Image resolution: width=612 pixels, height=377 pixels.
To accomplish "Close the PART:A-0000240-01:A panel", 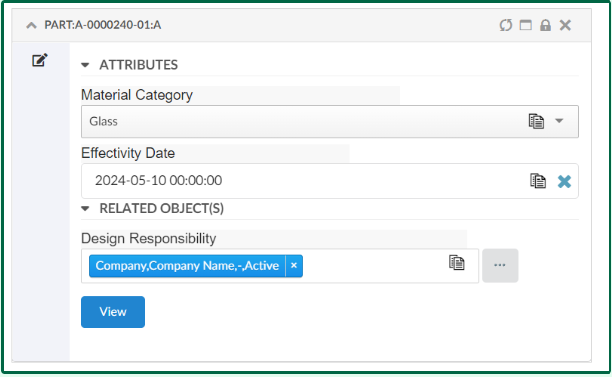I will pyautogui.click(x=565, y=25).
